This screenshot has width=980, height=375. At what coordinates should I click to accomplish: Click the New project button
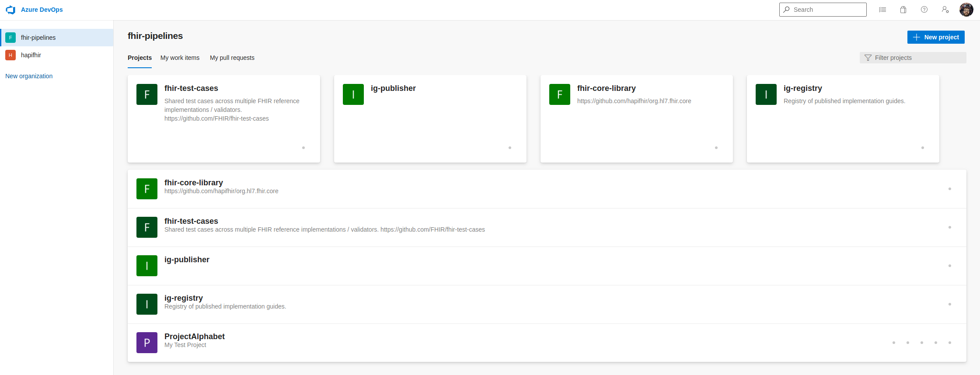(936, 37)
